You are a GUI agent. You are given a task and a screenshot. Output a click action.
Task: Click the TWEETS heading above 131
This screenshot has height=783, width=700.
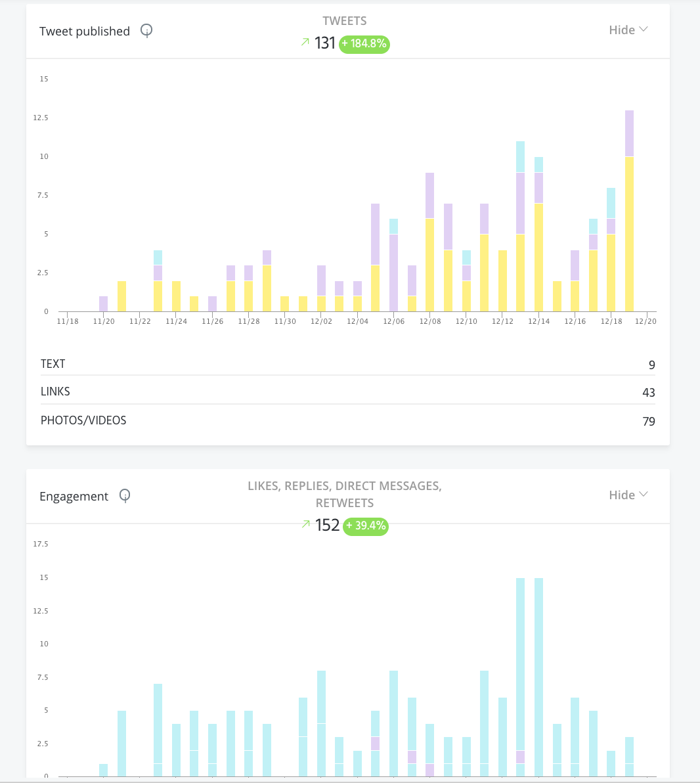pyautogui.click(x=345, y=21)
